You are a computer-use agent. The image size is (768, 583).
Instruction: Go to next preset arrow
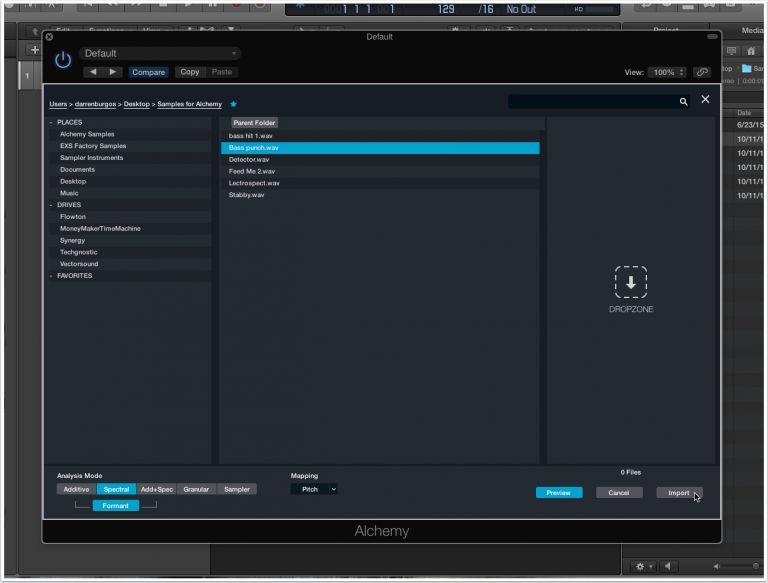click(x=113, y=72)
